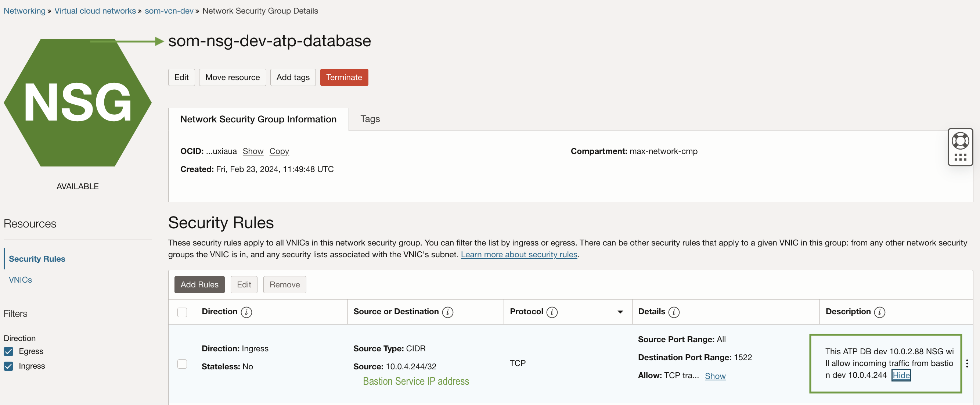Uncheck the Egress direction filter
Screen dimensions: 980x405
pos(8,351)
